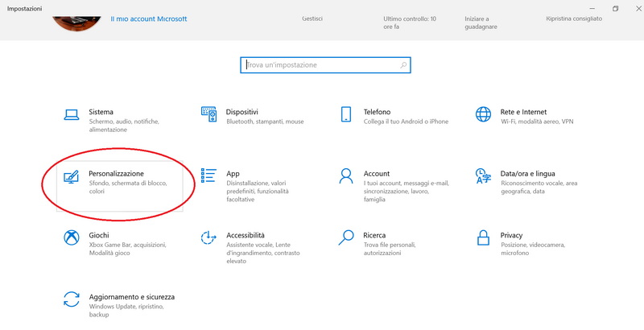The width and height of the screenshot is (644, 330).
Task: Open the Ricerca magnifying glass category icon
Action: pyautogui.click(x=346, y=237)
